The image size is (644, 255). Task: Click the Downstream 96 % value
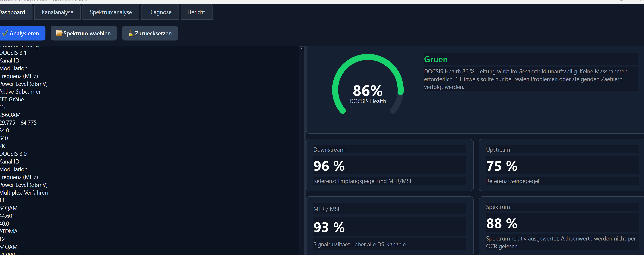[x=329, y=166]
